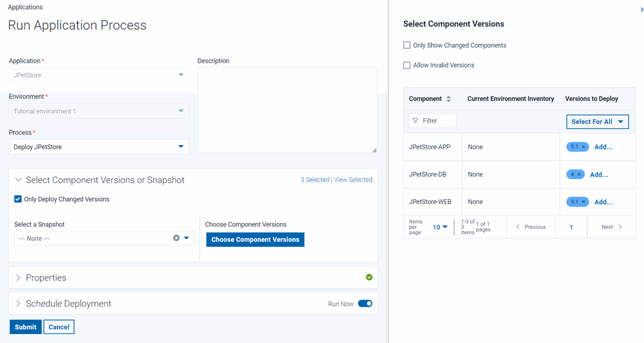The height and width of the screenshot is (343, 644).
Task: Click the Choose Component Versions button
Action: coord(255,239)
